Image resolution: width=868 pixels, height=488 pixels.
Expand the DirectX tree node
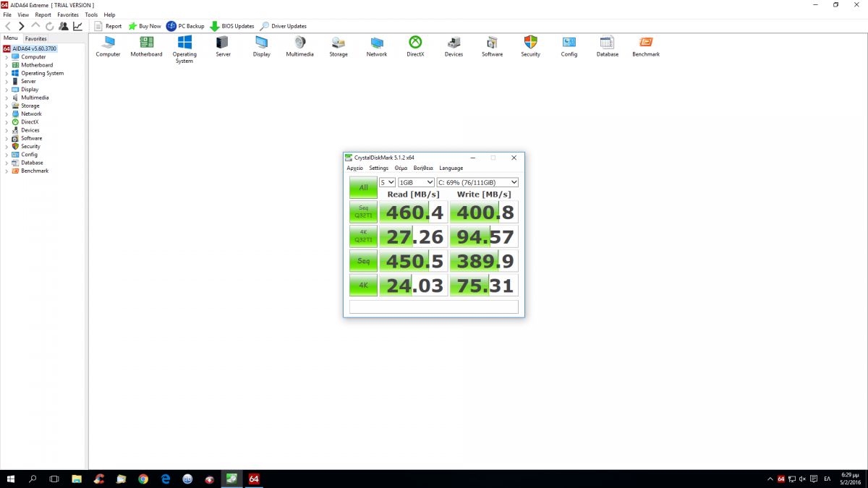[7, 122]
